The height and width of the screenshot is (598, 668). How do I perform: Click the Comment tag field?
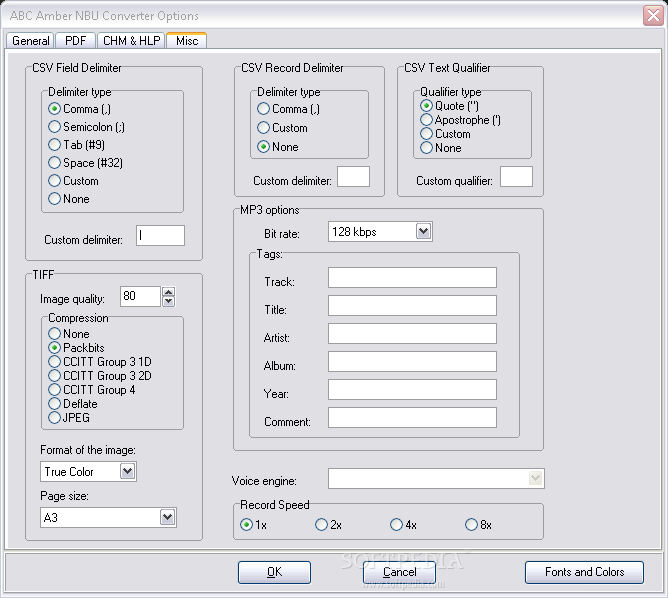click(412, 417)
